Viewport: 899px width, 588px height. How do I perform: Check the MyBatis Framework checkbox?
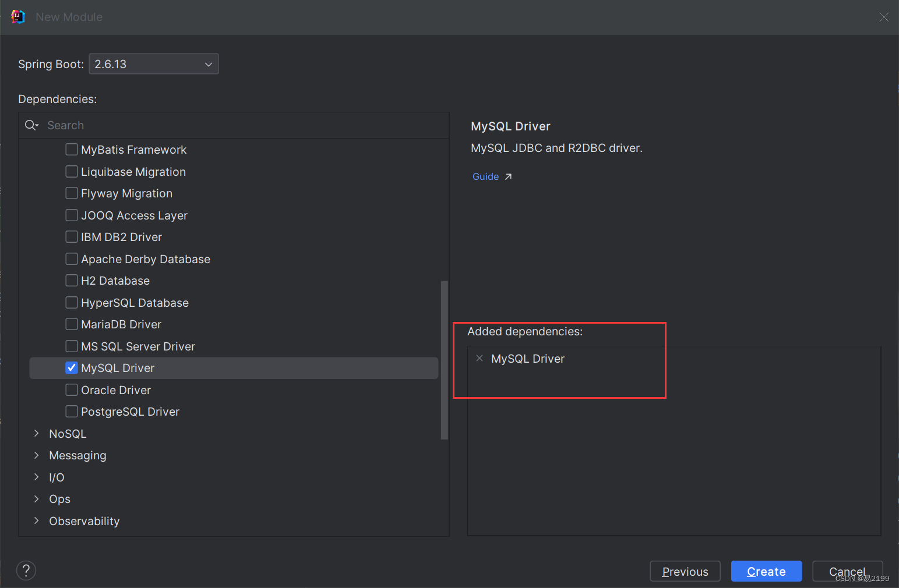point(72,150)
